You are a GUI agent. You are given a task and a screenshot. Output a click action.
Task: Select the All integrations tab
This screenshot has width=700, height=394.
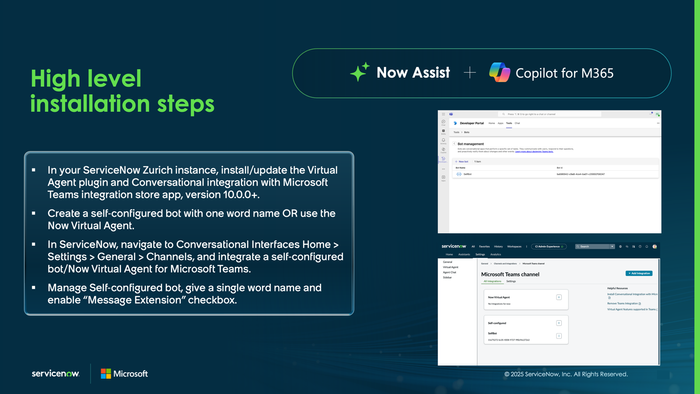[x=492, y=281]
